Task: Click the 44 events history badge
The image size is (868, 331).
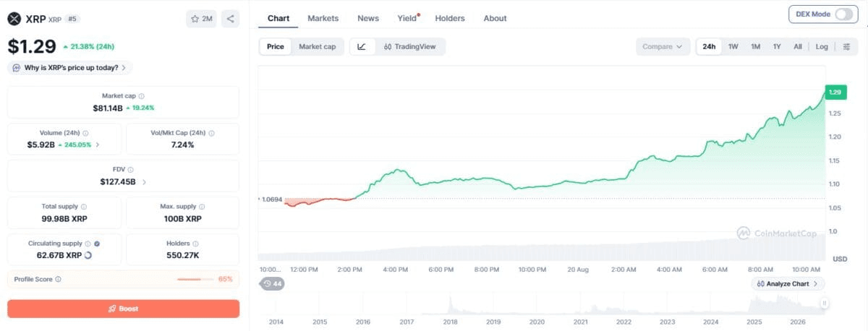Action: [x=273, y=284]
